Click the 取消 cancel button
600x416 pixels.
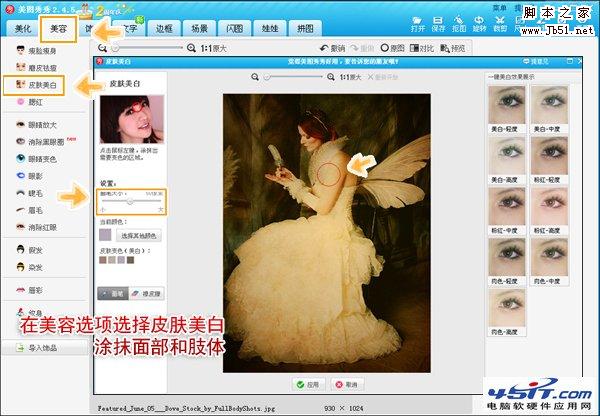click(347, 384)
